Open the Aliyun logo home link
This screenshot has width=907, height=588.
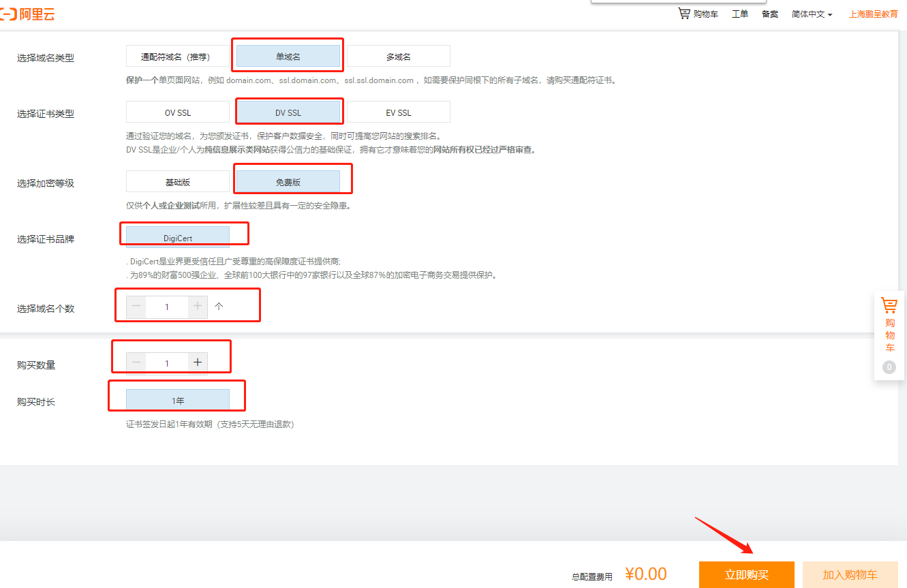pyautogui.click(x=27, y=14)
